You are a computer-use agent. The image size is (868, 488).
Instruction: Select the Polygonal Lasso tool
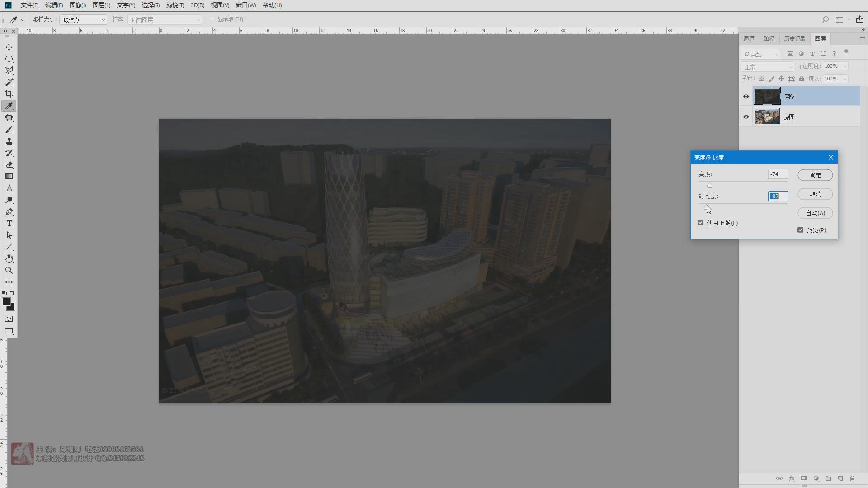tap(9, 71)
